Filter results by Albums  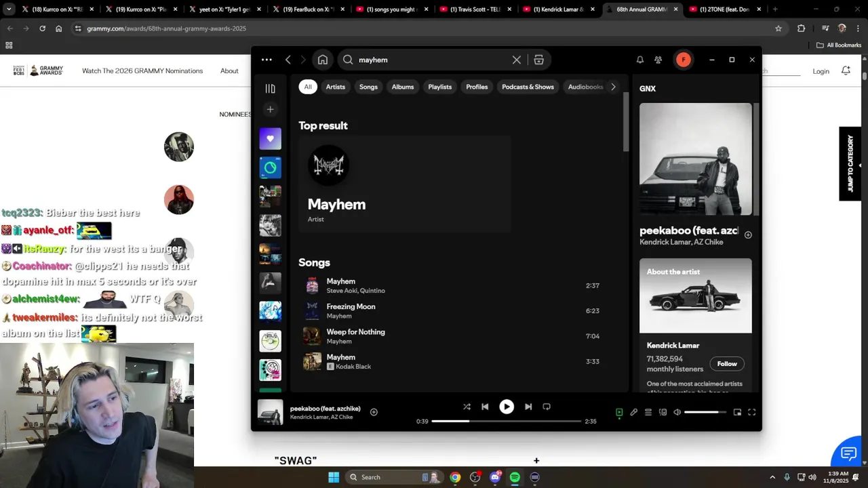(x=403, y=87)
